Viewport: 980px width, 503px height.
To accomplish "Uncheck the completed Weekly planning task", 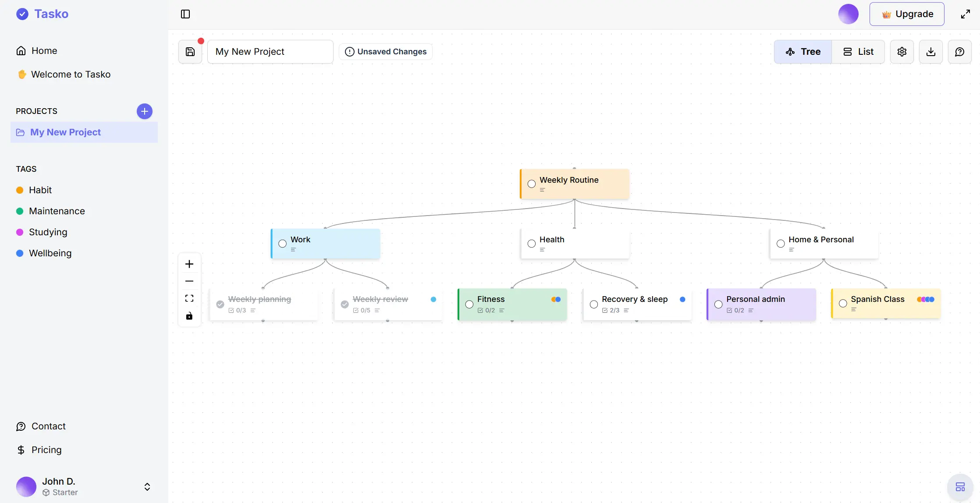I will (x=220, y=304).
